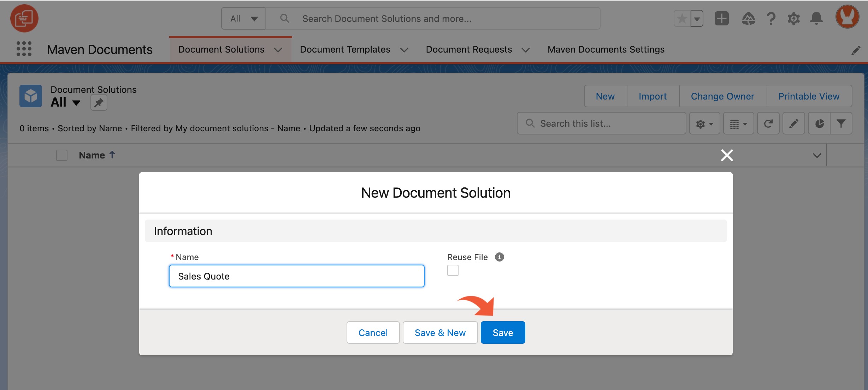Toggle the Reuse File checkbox
Image resolution: width=868 pixels, height=390 pixels.
[x=453, y=270]
